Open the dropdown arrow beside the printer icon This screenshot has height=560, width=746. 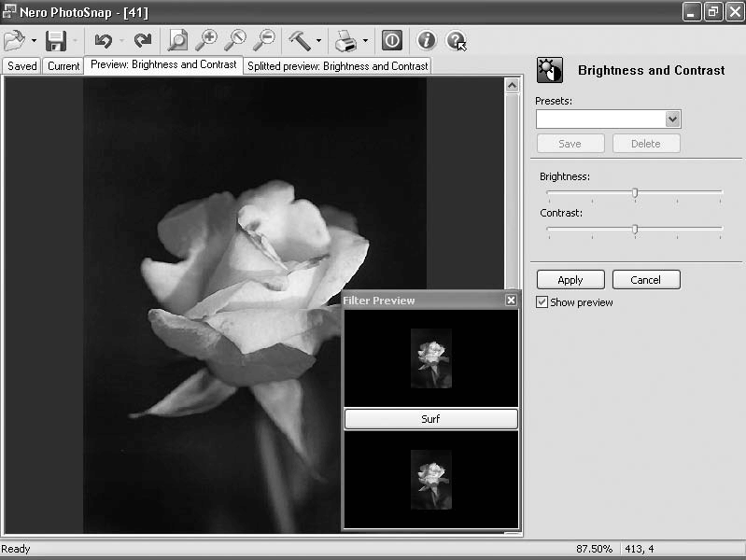[365, 41]
